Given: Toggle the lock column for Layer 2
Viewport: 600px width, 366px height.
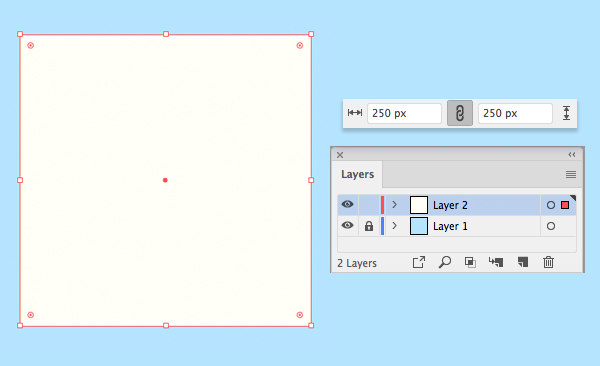Looking at the screenshot, I should point(368,205).
